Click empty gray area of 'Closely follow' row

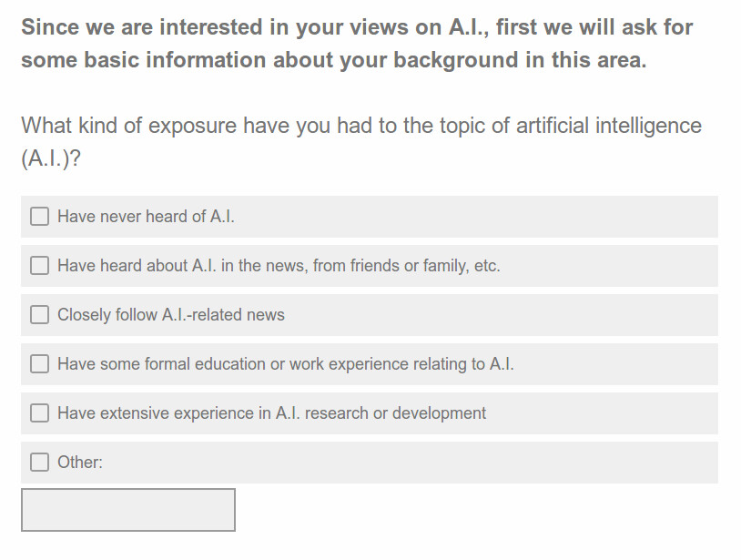tap(501, 315)
